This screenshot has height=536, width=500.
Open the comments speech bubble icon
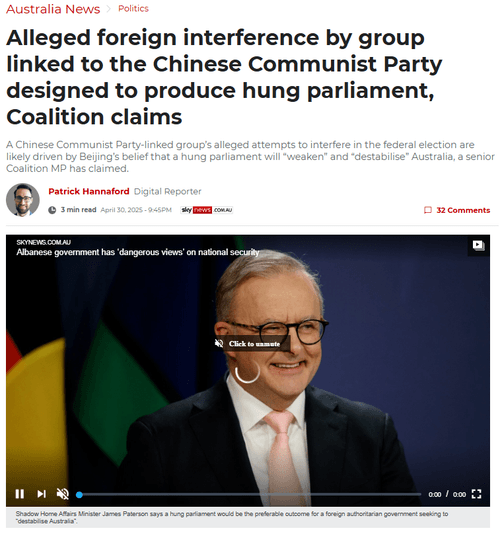point(428,210)
